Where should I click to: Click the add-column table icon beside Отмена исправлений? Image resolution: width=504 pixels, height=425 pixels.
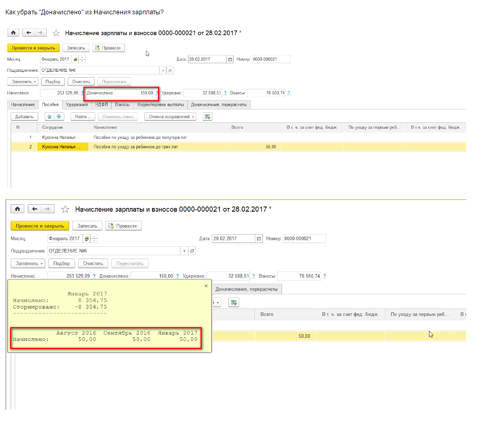(x=208, y=116)
